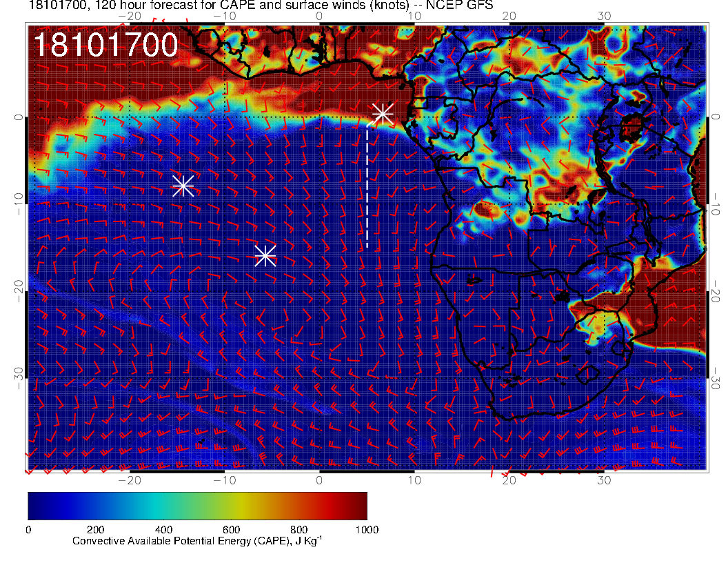Viewport: 728px width, 563px height.
Task: Select the white asterisk marker near 6W 16S
Action: (x=265, y=255)
